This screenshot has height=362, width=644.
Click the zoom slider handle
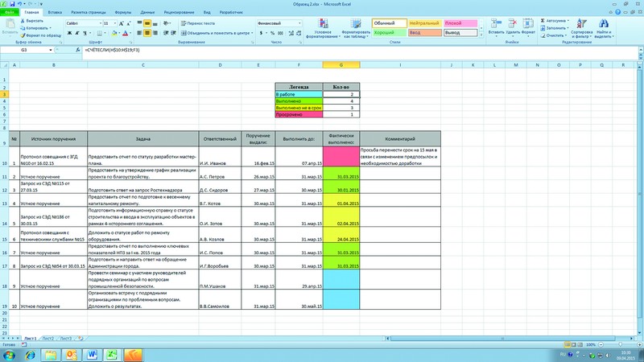click(x=620, y=345)
